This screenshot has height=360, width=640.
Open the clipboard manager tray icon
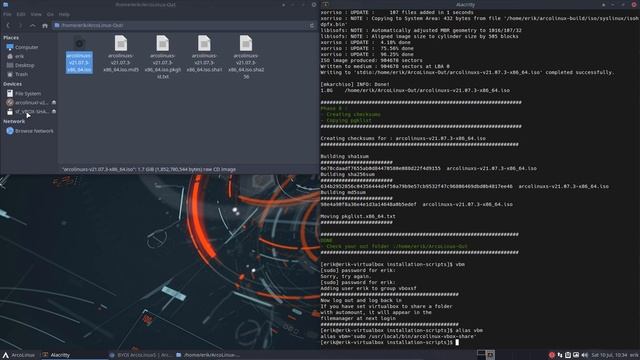coord(568,355)
